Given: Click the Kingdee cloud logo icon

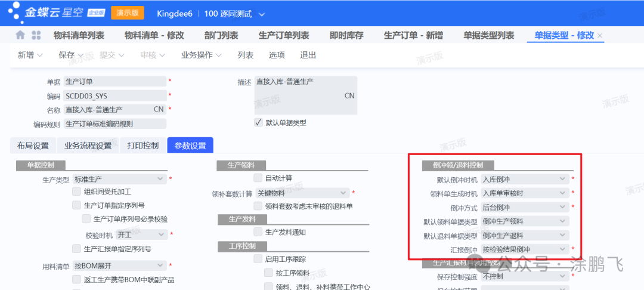Looking at the screenshot, I should pyautogui.click(x=16, y=13).
